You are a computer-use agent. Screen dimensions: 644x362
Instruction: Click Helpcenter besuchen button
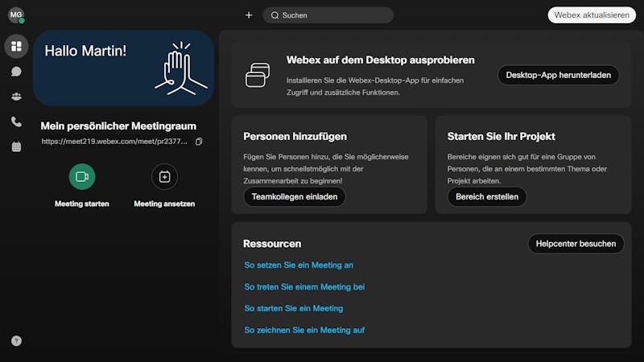(576, 244)
